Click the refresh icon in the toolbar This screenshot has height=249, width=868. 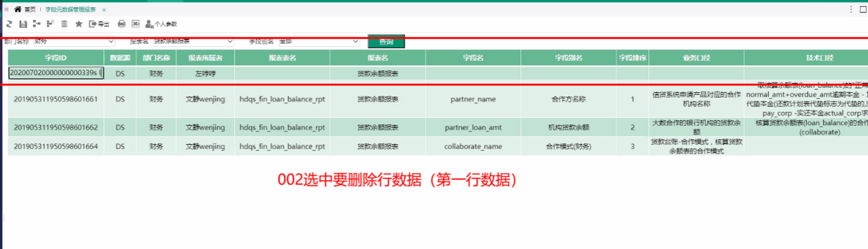[x=9, y=24]
